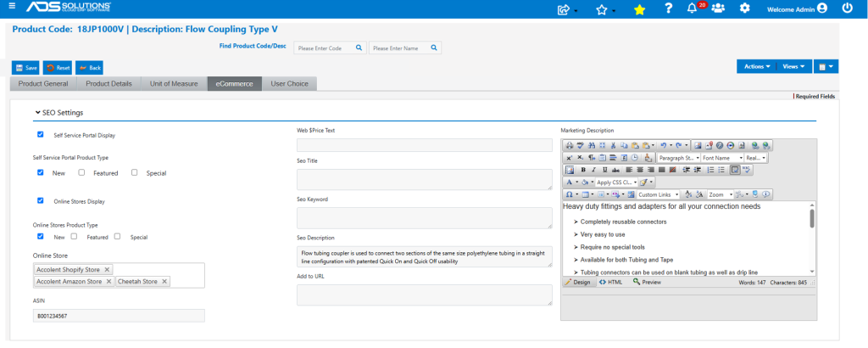The height and width of the screenshot is (348, 868).
Task: Click the Reset button
Action: pyautogui.click(x=58, y=68)
